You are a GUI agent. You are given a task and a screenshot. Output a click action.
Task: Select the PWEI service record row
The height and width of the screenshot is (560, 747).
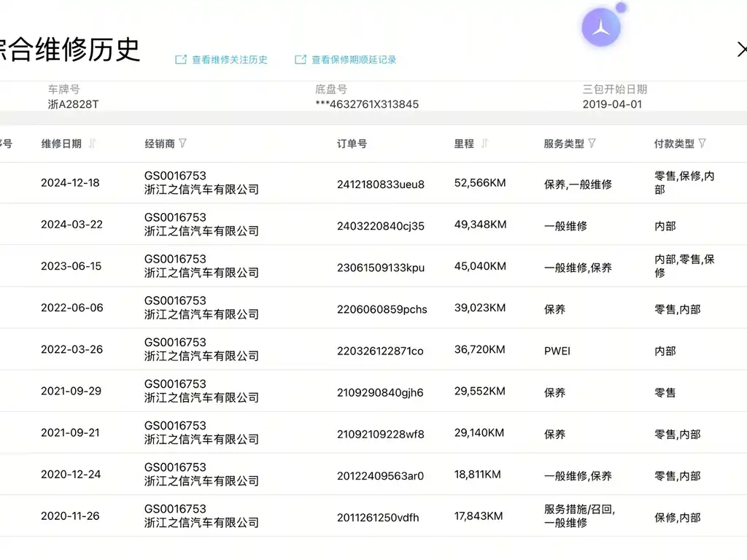(x=373, y=349)
